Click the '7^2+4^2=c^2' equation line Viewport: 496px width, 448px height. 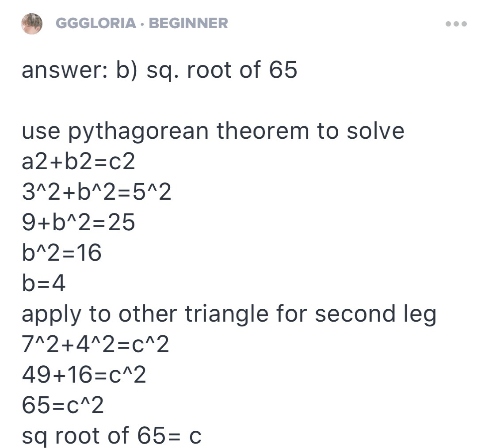click(x=95, y=345)
